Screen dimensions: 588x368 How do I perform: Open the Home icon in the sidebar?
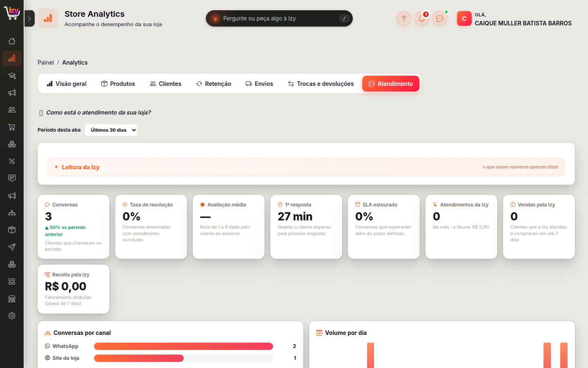coord(12,41)
